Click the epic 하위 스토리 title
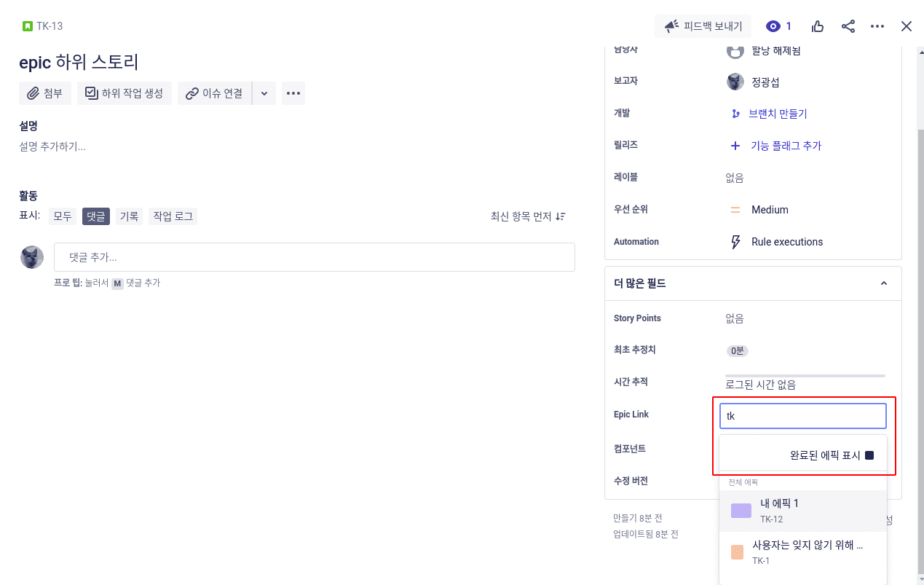 pyautogui.click(x=79, y=62)
